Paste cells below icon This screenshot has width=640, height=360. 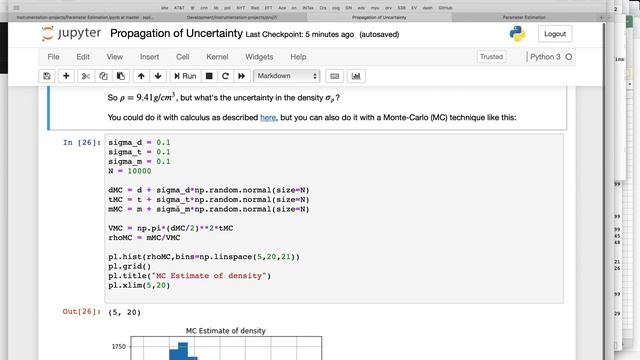[121, 76]
